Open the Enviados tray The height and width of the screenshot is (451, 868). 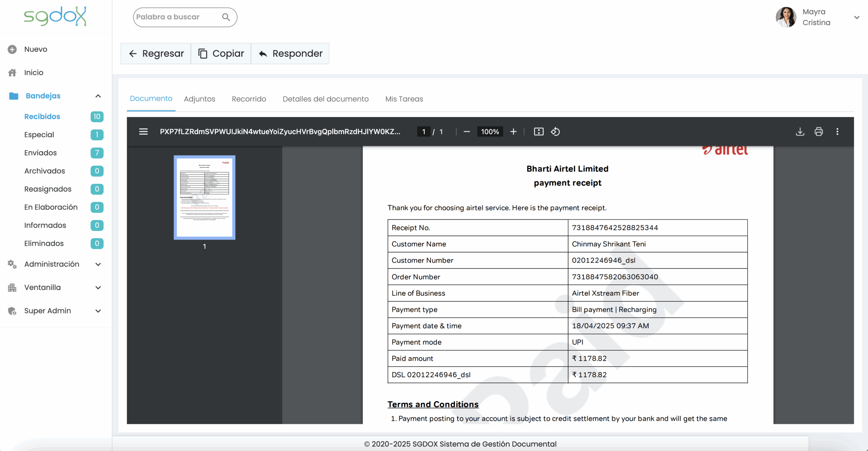tap(40, 153)
